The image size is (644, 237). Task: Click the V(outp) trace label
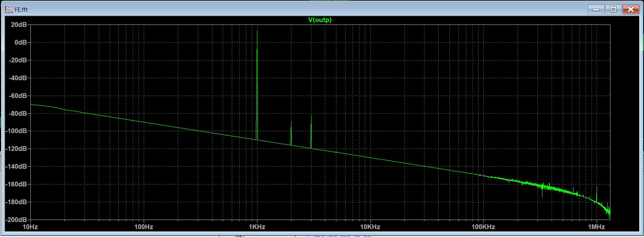click(x=320, y=20)
